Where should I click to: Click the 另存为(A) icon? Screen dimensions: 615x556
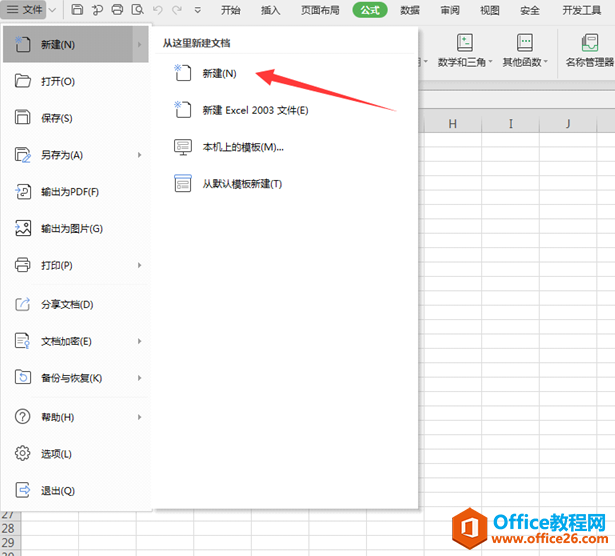click(23, 154)
